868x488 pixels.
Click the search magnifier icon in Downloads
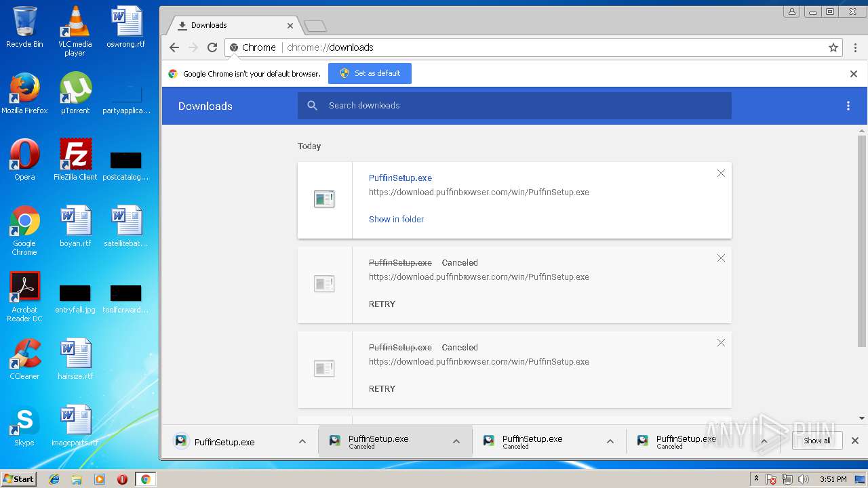click(313, 106)
